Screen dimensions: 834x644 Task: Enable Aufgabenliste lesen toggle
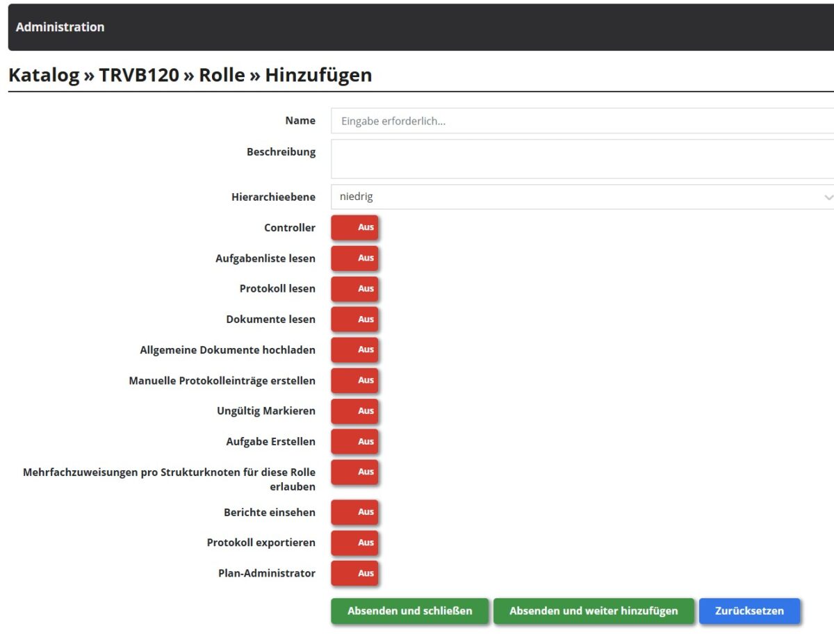point(354,258)
